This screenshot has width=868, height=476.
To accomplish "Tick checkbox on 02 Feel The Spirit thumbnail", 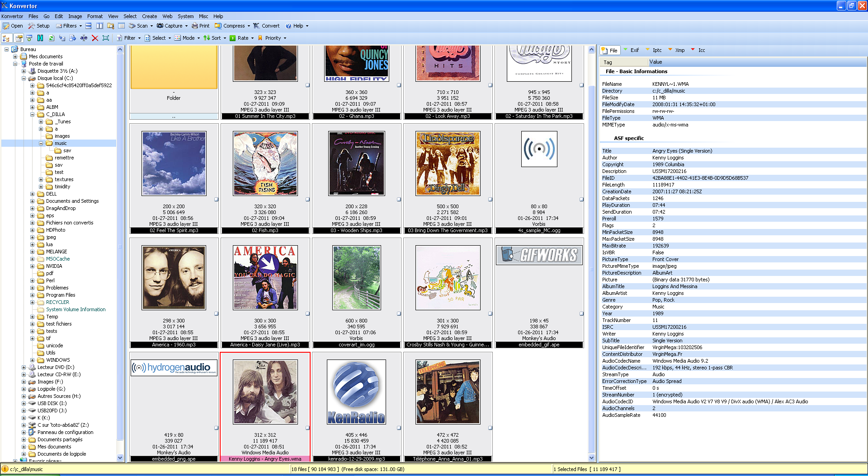I will pyautogui.click(x=217, y=199).
